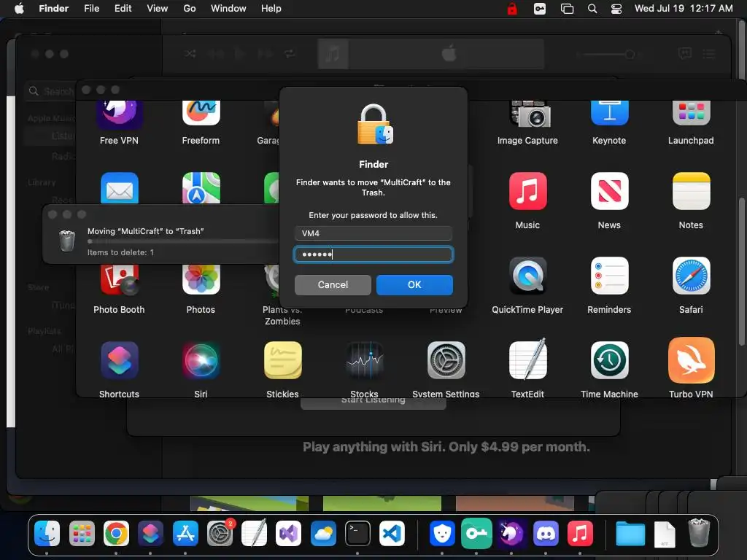Open the Edit menu
Image resolution: width=747 pixels, height=560 pixels.
point(123,9)
